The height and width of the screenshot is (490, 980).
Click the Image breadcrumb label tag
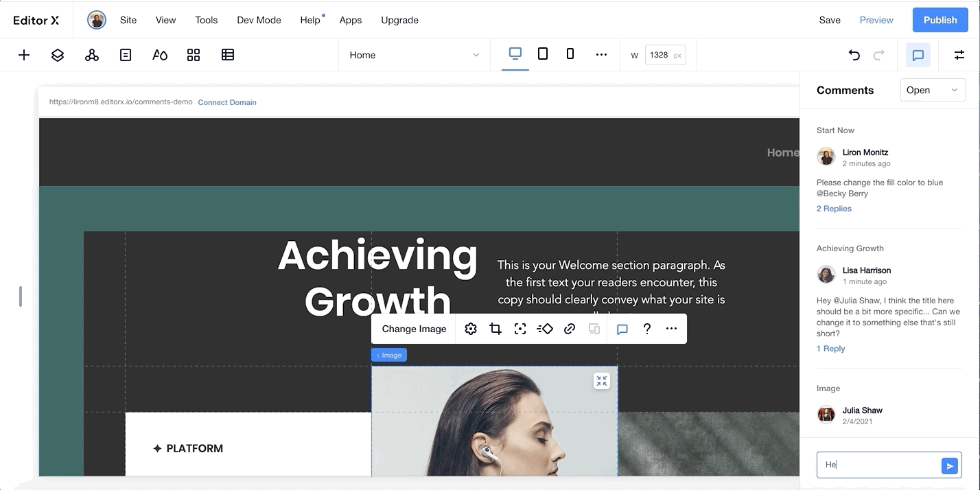coord(389,355)
